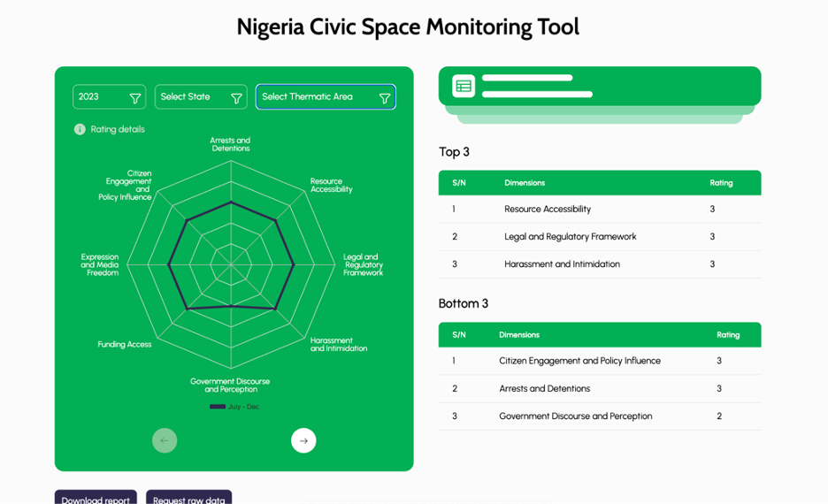Click the funnel icon in Select State
828x504 pixels.
pos(236,98)
